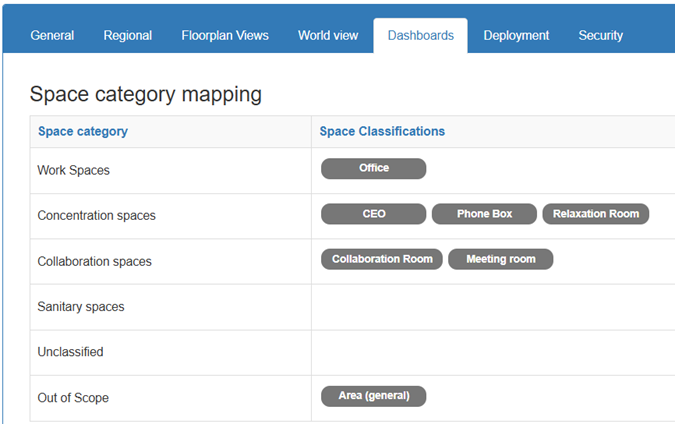Click the Unclassified category label
This screenshot has height=424, width=675.
click(x=70, y=352)
